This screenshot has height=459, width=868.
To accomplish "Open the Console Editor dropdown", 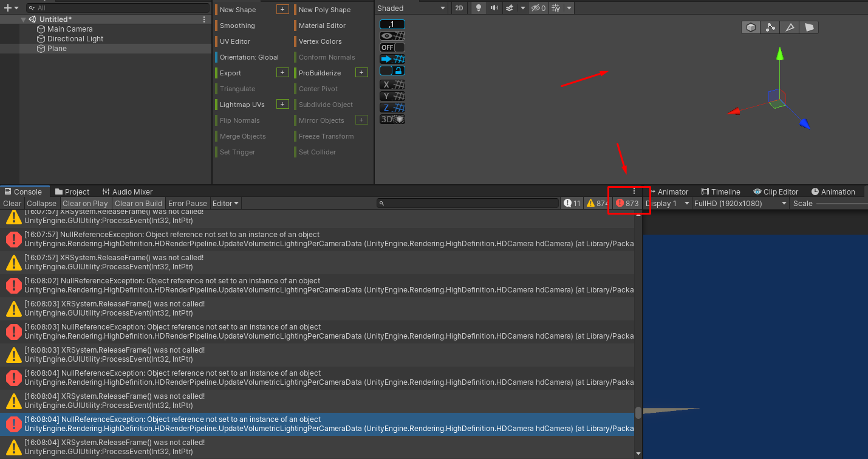I will [225, 203].
